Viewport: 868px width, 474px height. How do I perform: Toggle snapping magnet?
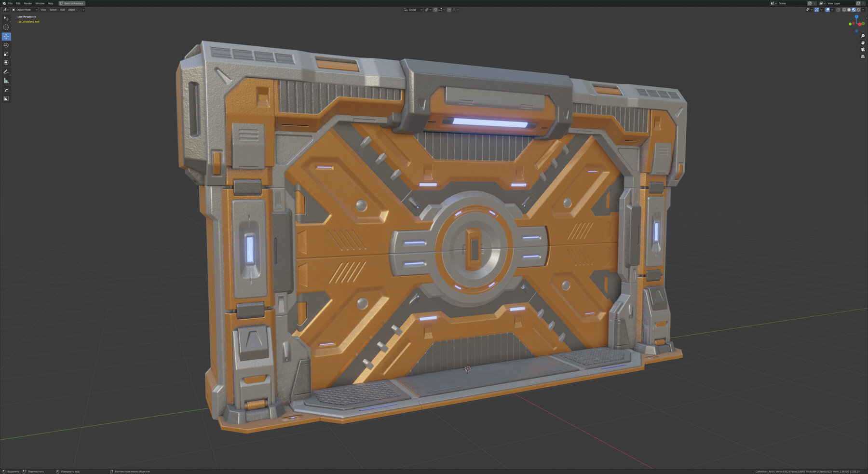[x=435, y=10]
